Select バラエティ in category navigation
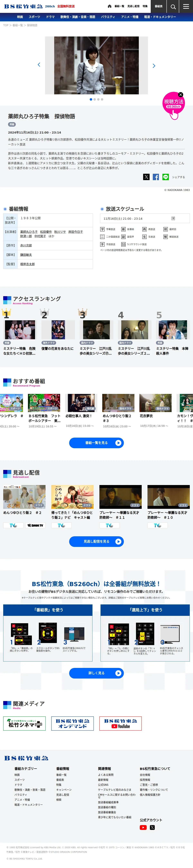 [x=108, y=17]
